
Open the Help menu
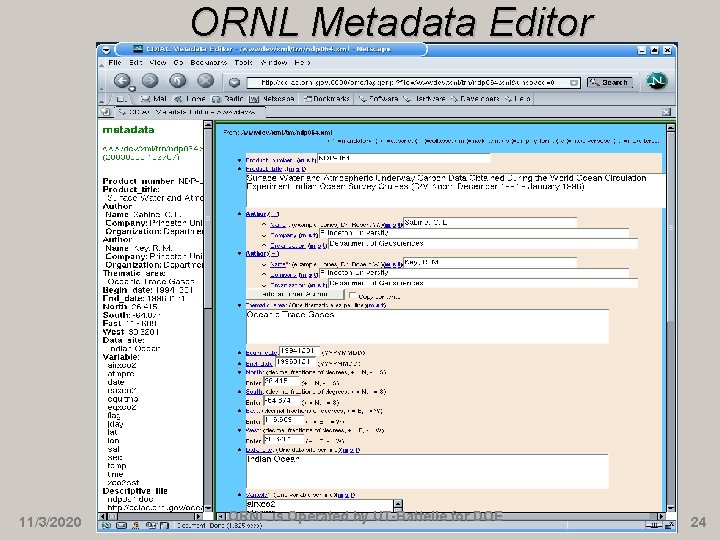click(x=302, y=62)
